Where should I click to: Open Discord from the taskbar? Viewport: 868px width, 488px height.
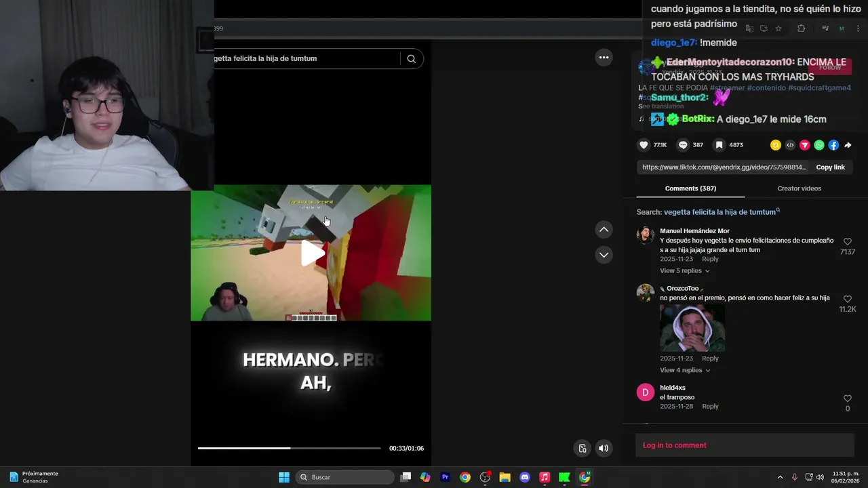(x=524, y=477)
